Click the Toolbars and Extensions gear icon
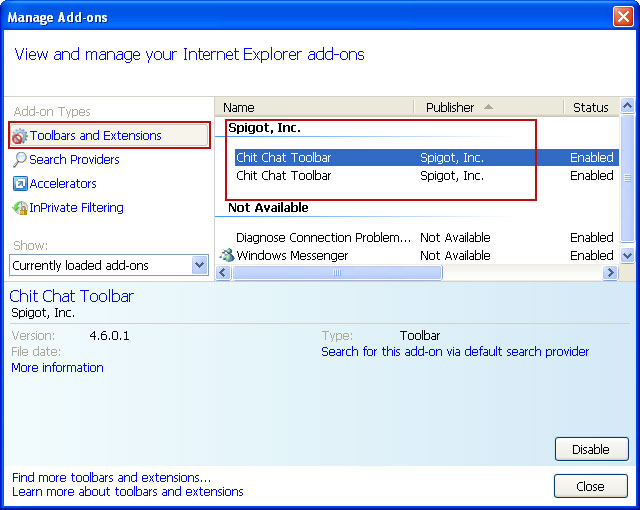640x510 pixels. [x=19, y=136]
